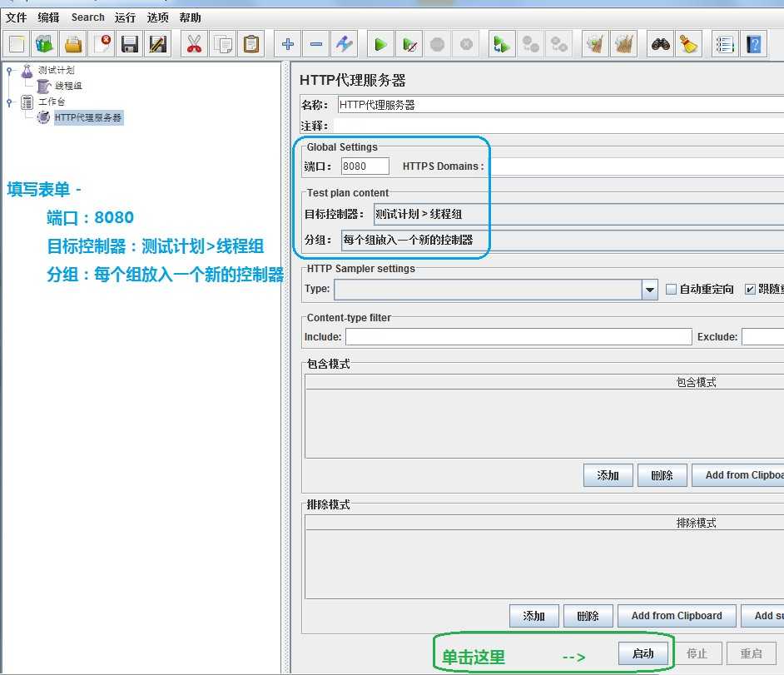Image resolution: width=784 pixels, height=675 pixels.
Task: Select 工作台 in the tree
Action: [x=52, y=102]
